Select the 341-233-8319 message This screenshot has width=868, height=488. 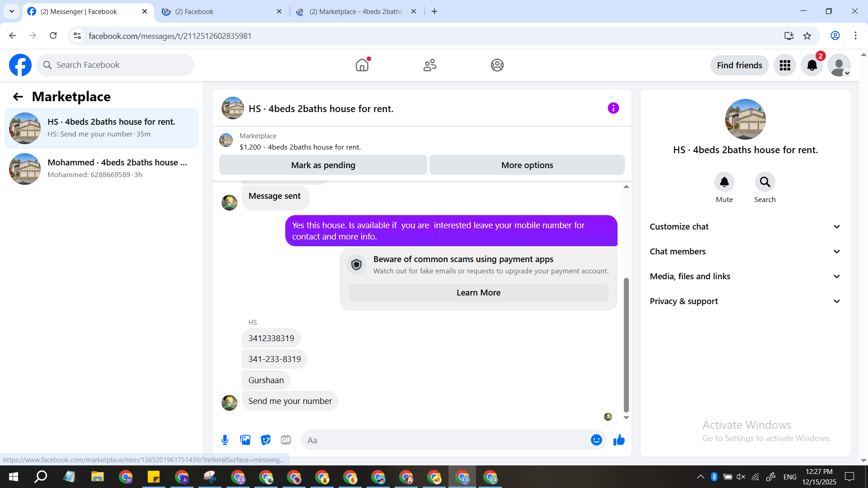click(274, 359)
